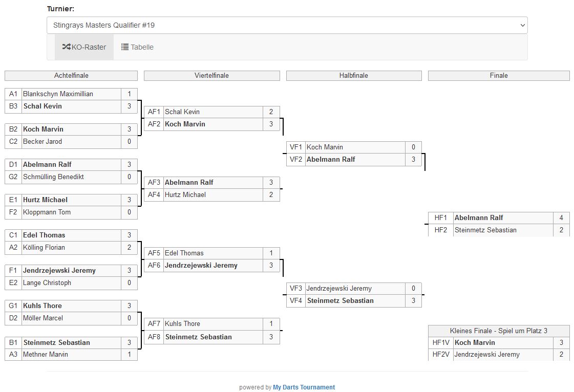The height and width of the screenshot is (392, 574).
Task: Click the Halbfinale column header
Action: (353, 76)
